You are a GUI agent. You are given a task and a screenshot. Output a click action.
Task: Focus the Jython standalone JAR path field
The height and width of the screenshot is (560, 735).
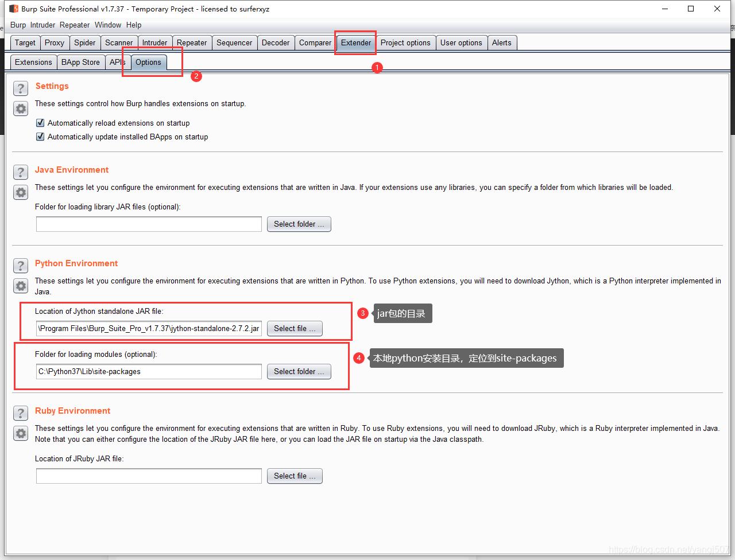[x=149, y=328]
